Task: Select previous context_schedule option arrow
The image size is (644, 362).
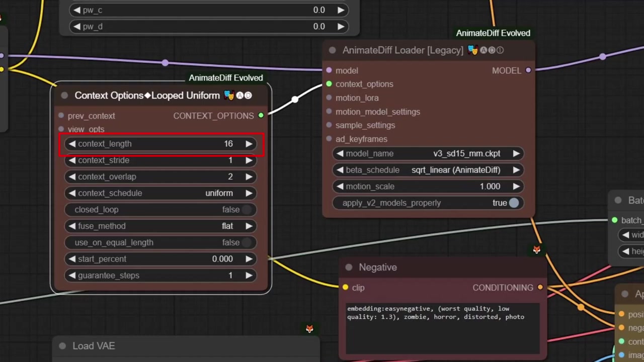Action: point(72,193)
